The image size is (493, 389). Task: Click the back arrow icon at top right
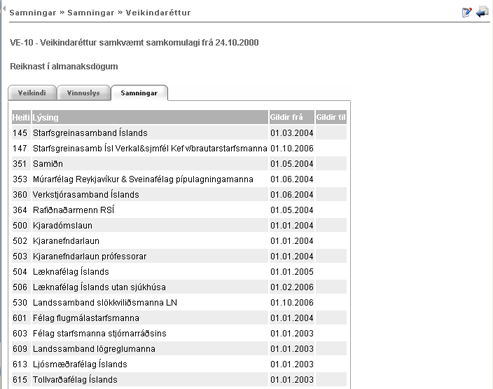[482, 12]
